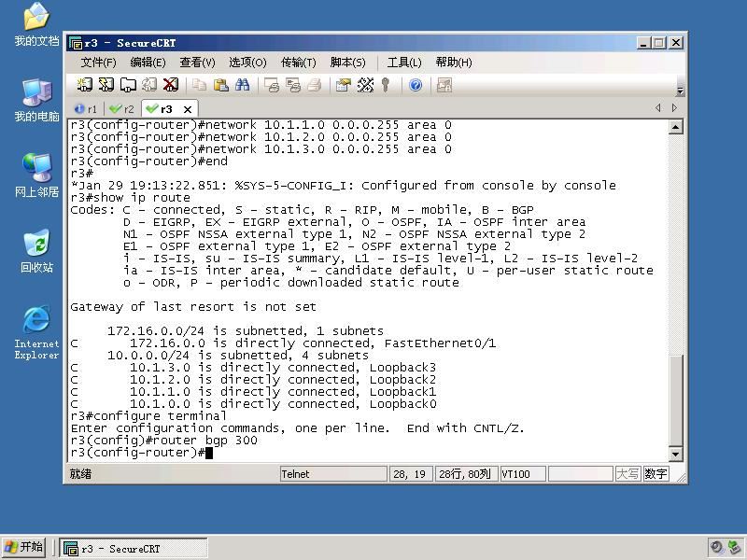The image size is (747, 560).
Task: Click the blue Help question icon
Action: tap(416, 85)
